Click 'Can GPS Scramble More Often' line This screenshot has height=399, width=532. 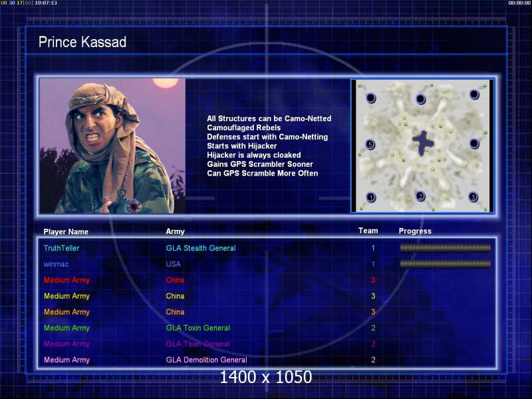point(262,174)
